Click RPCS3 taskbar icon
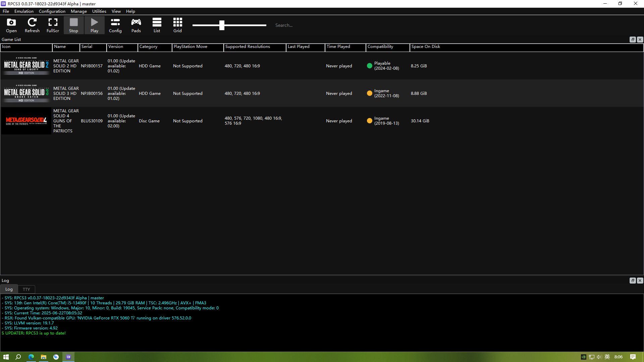644x362 pixels. click(68, 357)
